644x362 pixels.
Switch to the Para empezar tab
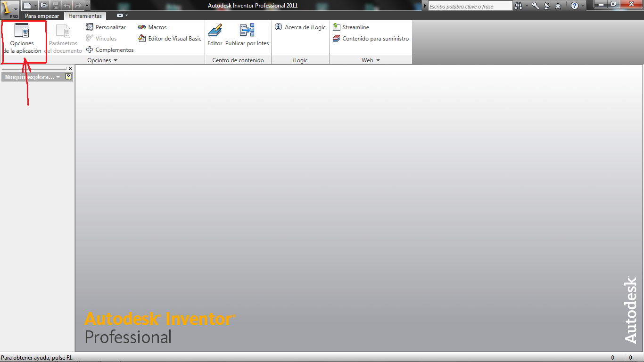[42, 16]
